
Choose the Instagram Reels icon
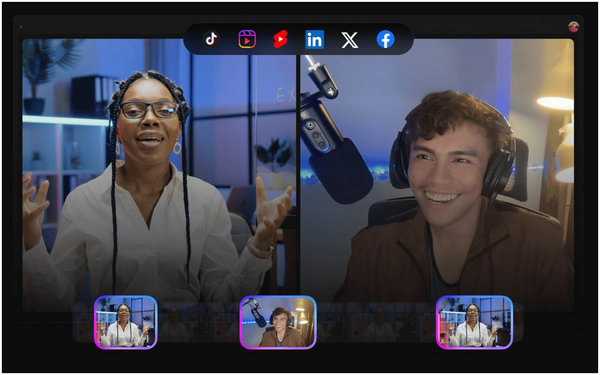[x=247, y=39]
